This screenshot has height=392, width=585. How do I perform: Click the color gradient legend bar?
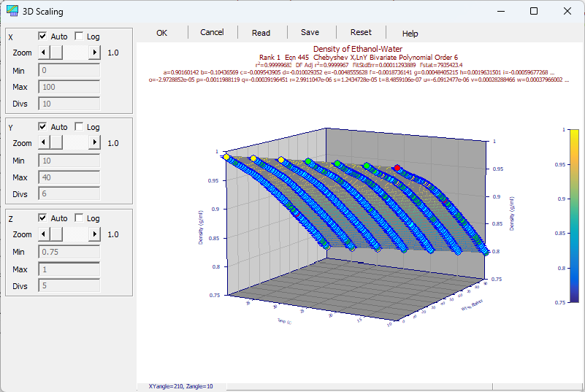point(574,216)
